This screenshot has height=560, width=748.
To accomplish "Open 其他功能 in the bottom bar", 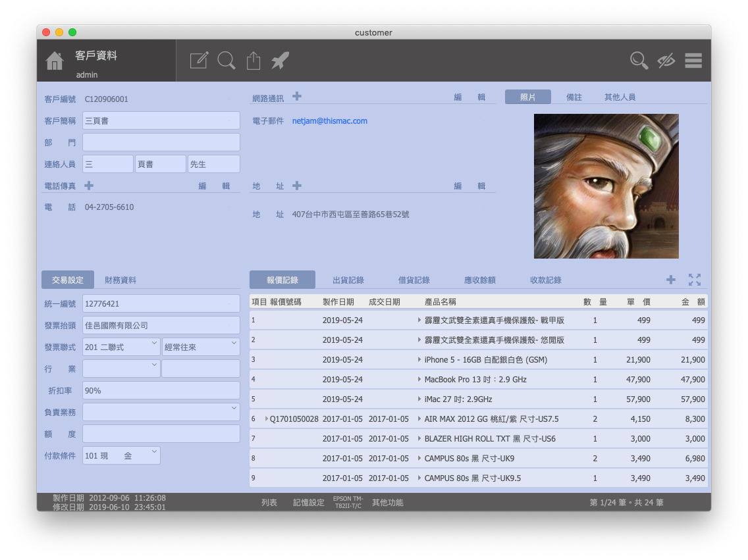I will pyautogui.click(x=388, y=502).
